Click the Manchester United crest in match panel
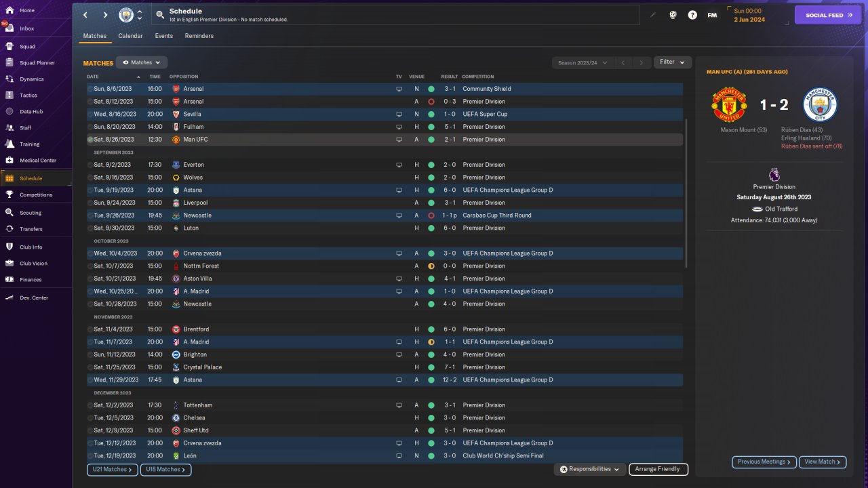The height and width of the screenshot is (488, 868). click(x=729, y=104)
